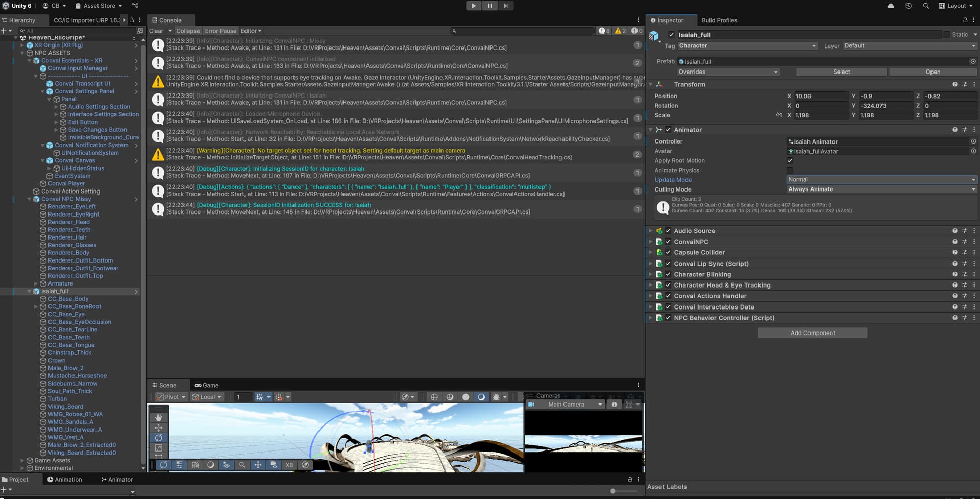The width and height of the screenshot is (980, 499).
Task: Switch to the Game tab
Action: (207, 385)
